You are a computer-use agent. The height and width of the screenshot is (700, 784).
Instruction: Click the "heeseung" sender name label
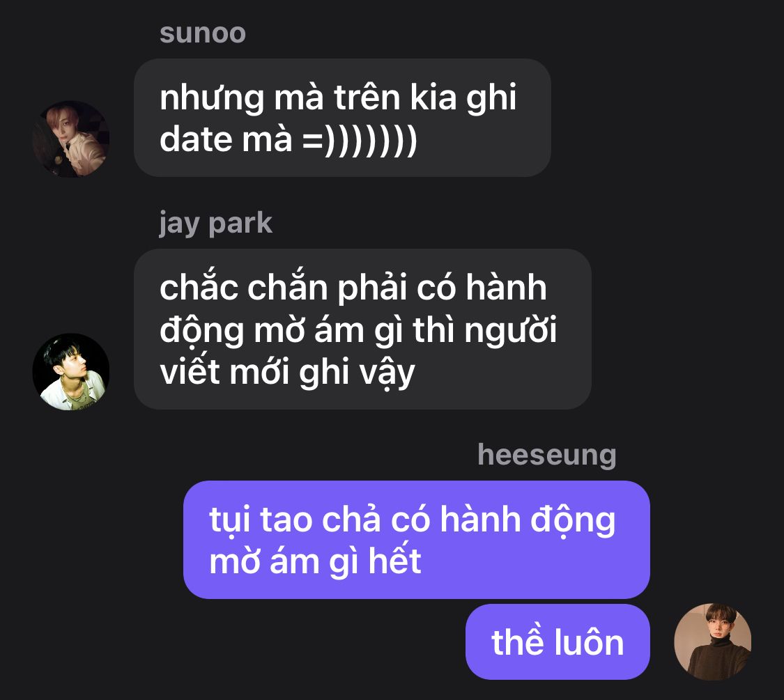(546, 456)
